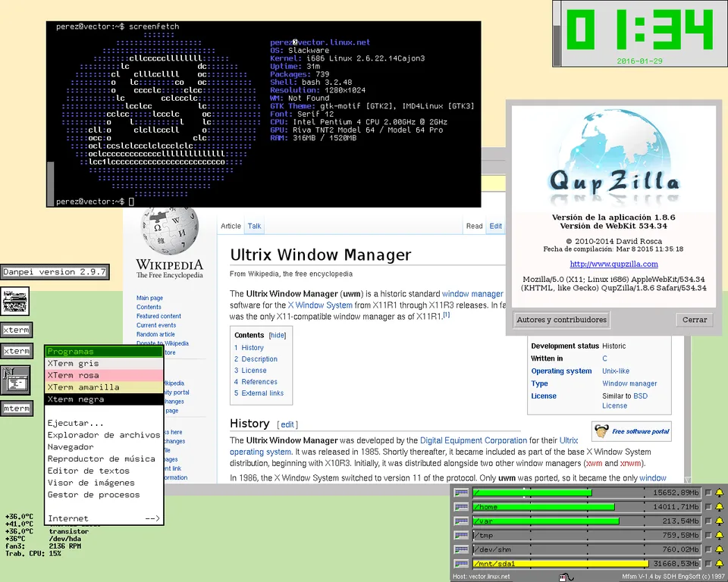Select Ejecutar... in the menu
This screenshot has height=582, width=728.
tap(104, 424)
